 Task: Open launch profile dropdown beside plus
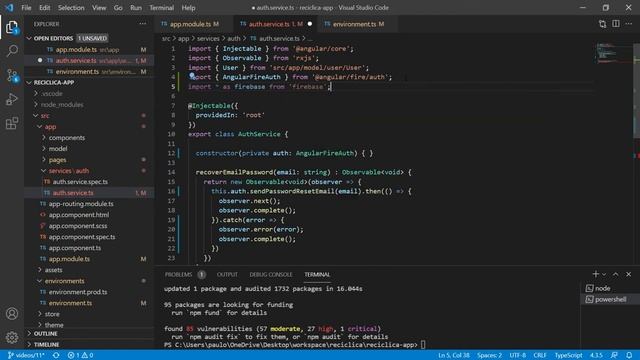pos(604,274)
